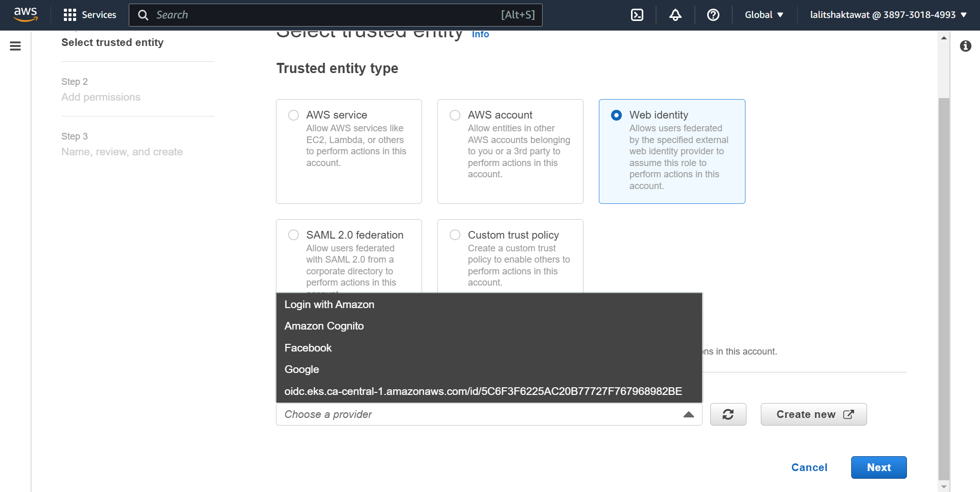
Task: Open the AWS home logo
Action: tap(26, 15)
